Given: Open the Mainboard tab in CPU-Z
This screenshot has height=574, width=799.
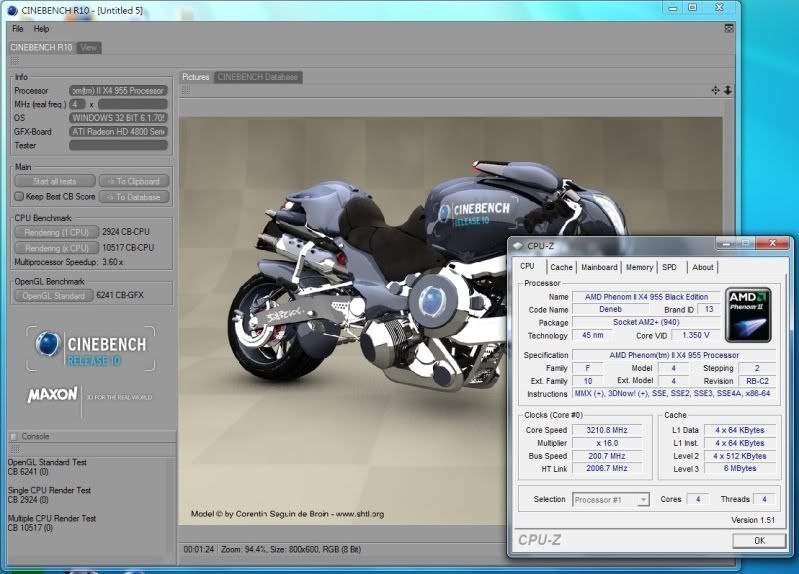Looking at the screenshot, I should (599, 267).
